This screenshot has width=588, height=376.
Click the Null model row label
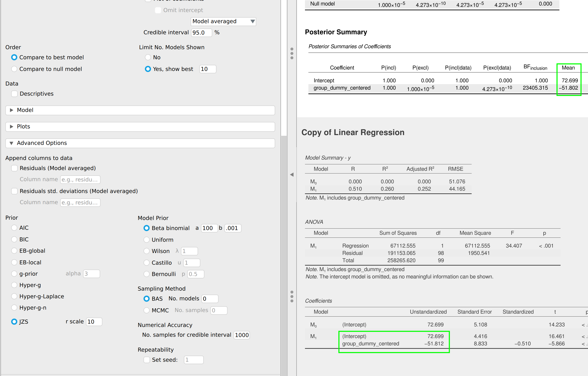click(322, 4)
